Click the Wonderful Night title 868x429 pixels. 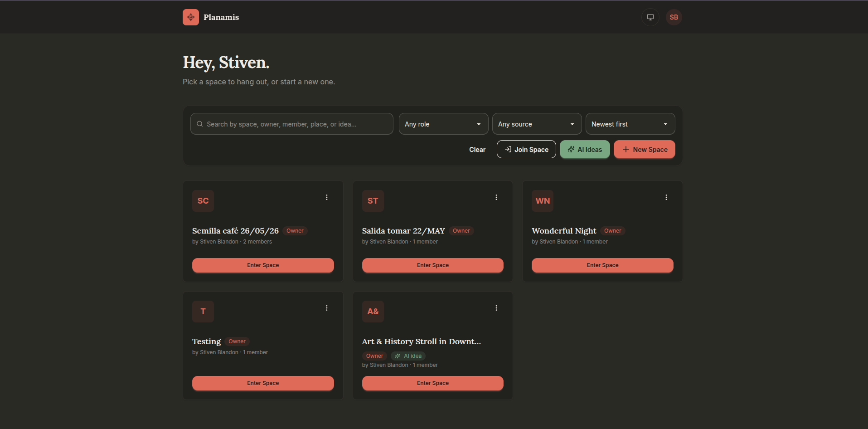[564, 231]
